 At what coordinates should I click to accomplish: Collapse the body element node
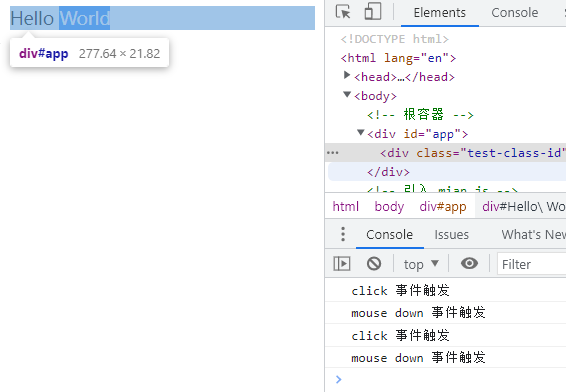click(347, 95)
